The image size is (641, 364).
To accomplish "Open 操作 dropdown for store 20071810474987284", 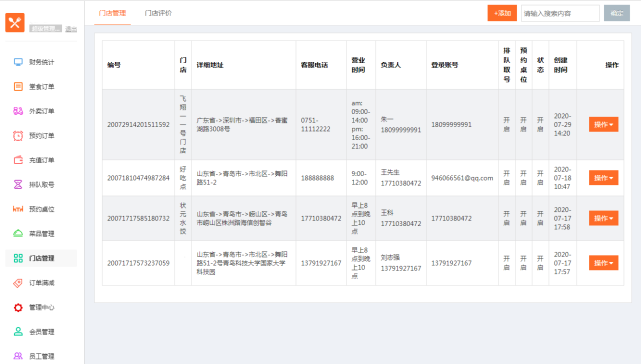I will [x=603, y=178].
